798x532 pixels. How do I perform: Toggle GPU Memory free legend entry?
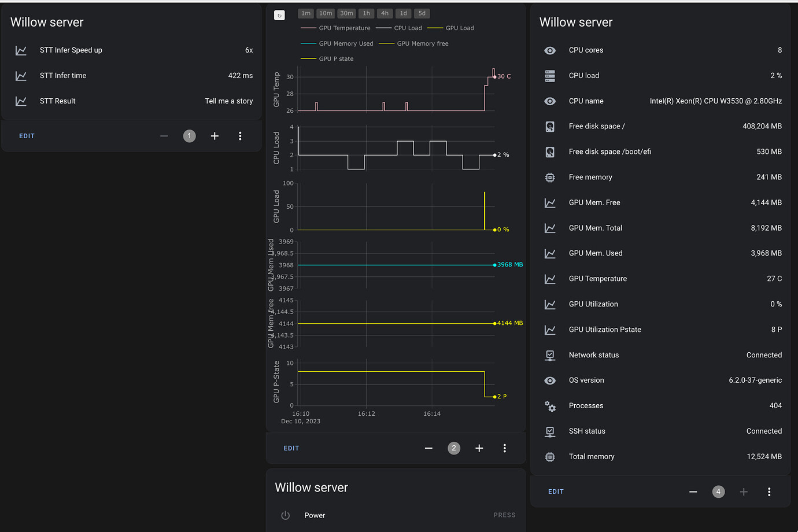tap(414, 43)
